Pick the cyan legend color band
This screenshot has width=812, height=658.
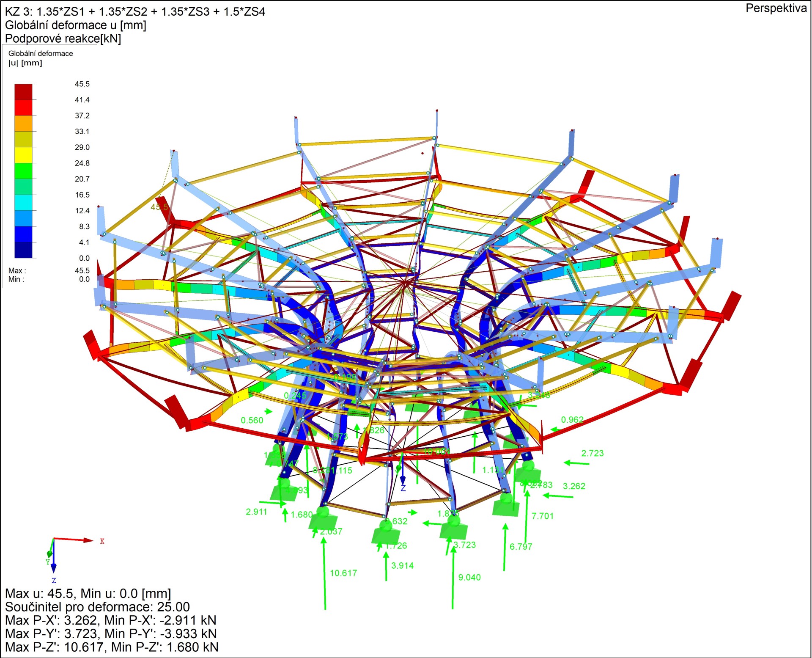23,202
